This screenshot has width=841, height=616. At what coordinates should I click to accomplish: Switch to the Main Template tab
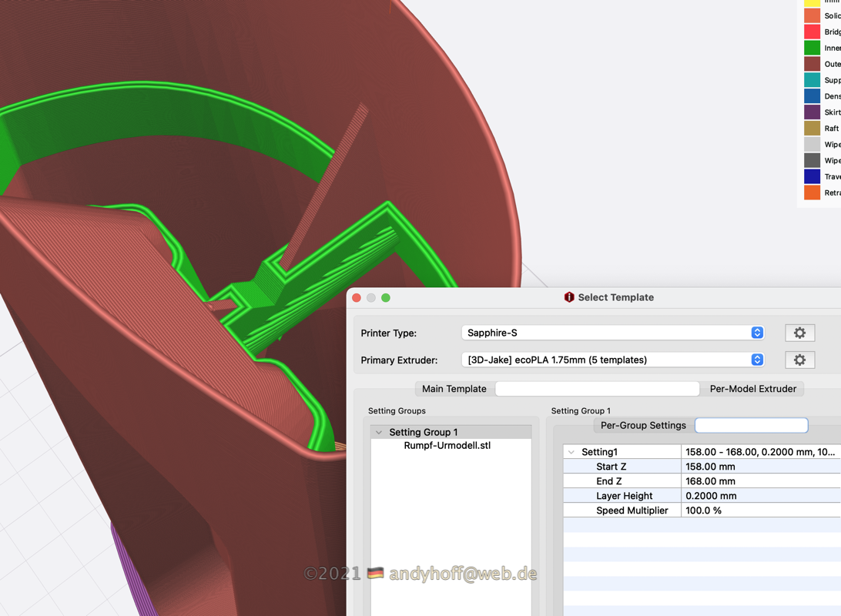click(x=454, y=389)
